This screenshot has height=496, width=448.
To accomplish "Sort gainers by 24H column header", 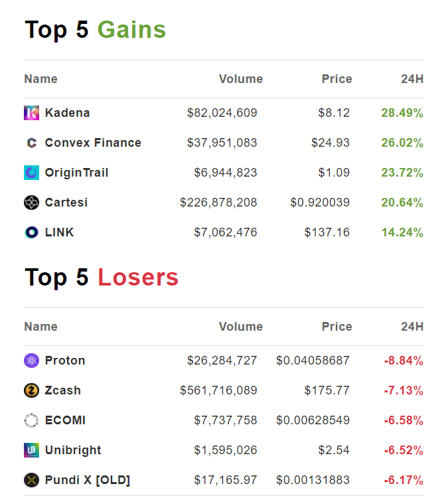I will 412,79.
